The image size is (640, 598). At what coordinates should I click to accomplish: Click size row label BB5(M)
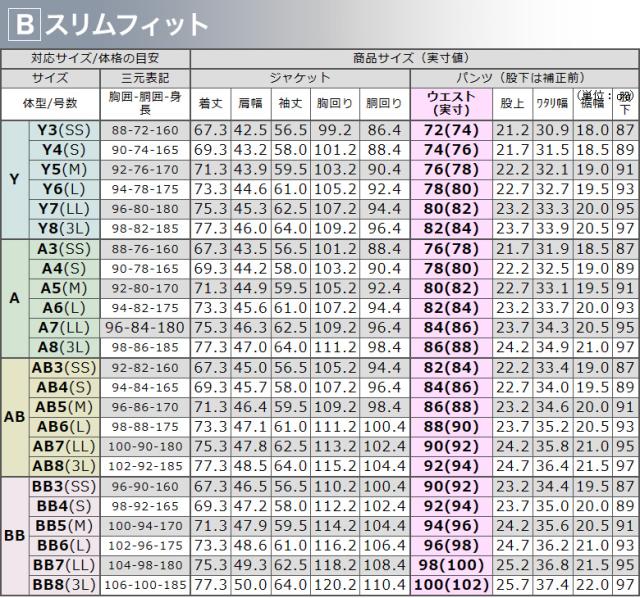[x=64, y=526]
